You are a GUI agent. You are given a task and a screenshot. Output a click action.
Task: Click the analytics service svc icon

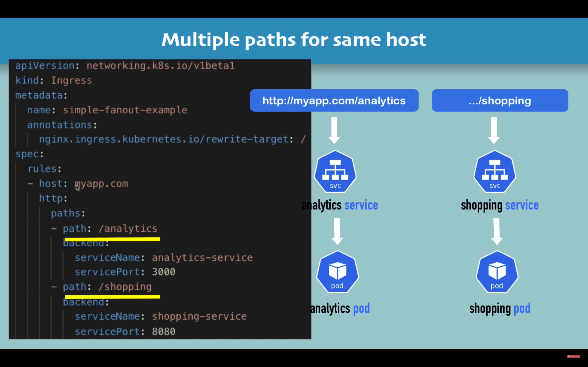[335, 172]
